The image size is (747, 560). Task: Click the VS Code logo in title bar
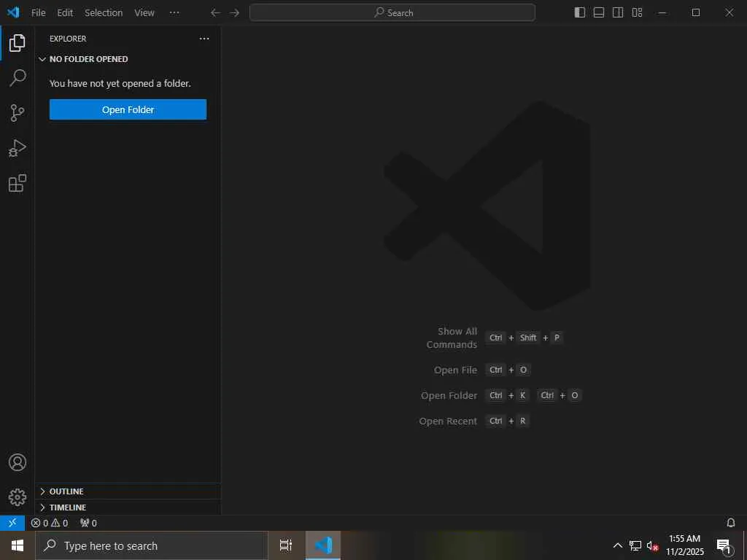[13, 12]
